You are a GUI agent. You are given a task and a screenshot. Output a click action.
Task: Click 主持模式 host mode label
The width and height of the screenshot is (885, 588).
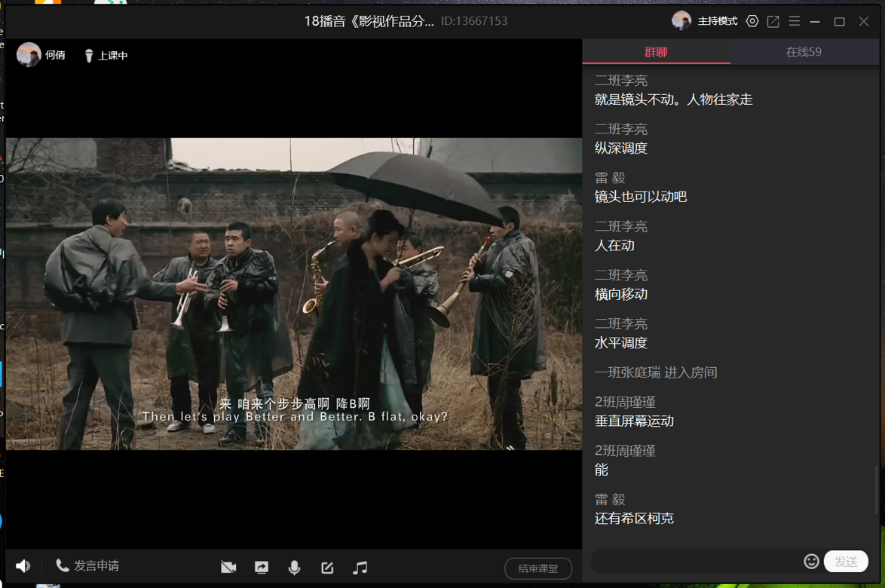pos(717,21)
